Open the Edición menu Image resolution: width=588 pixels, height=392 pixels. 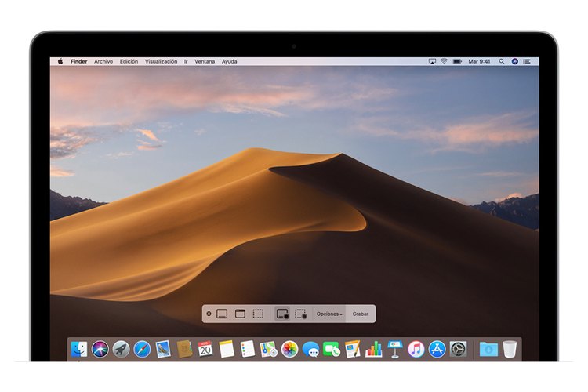[129, 61]
